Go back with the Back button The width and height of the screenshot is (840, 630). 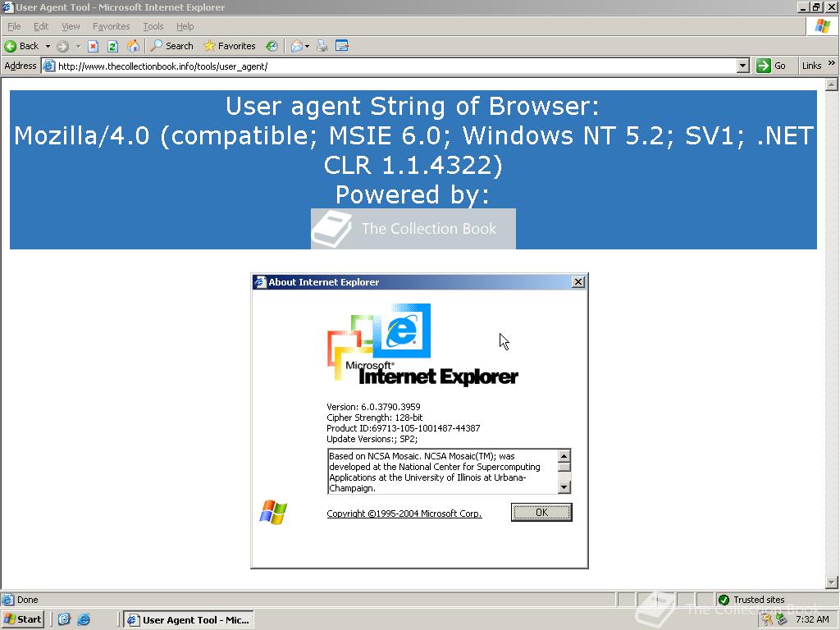[x=21, y=46]
